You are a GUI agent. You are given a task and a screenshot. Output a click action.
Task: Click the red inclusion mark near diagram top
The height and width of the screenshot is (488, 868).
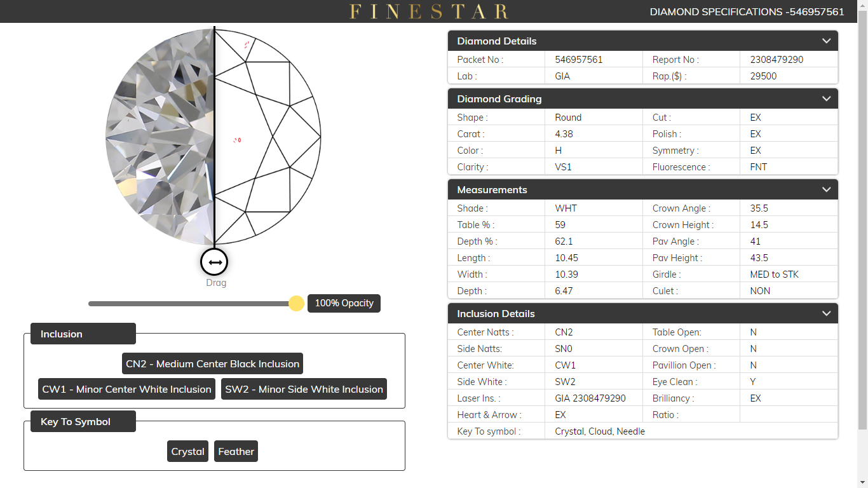click(x=247, y=44)
